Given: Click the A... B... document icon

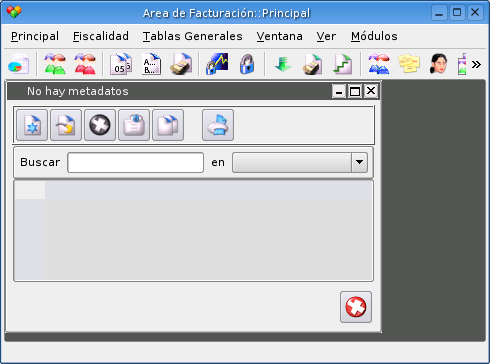Looking at the screenshot, I should click(x=151, y=64).
